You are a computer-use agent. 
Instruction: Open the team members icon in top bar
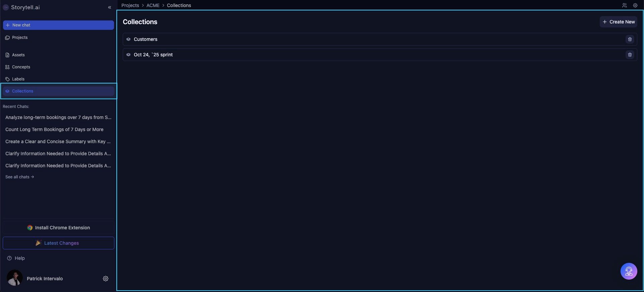[624, 5]
